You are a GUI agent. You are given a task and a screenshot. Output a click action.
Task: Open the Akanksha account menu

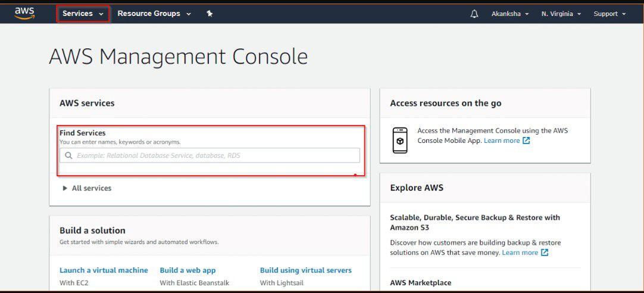point(510,14)
